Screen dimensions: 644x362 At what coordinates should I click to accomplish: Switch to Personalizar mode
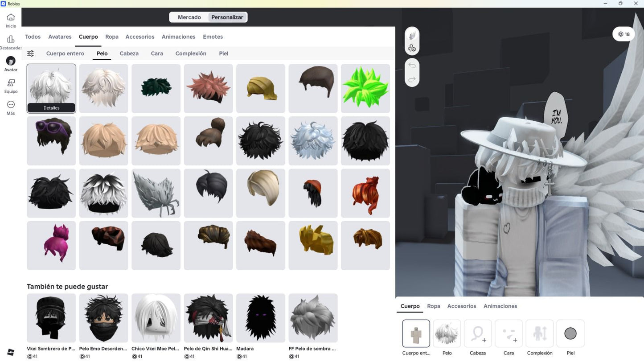tap(227, 17)
